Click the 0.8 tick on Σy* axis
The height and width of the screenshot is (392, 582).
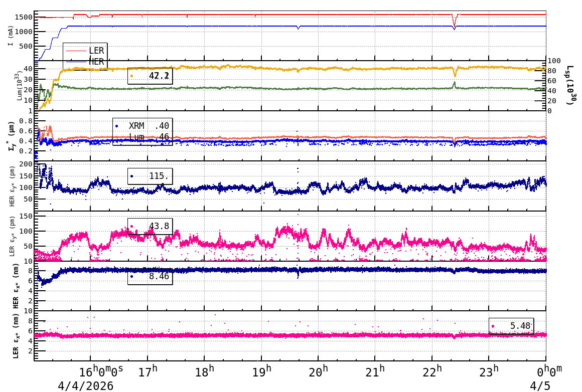point(26,121)
